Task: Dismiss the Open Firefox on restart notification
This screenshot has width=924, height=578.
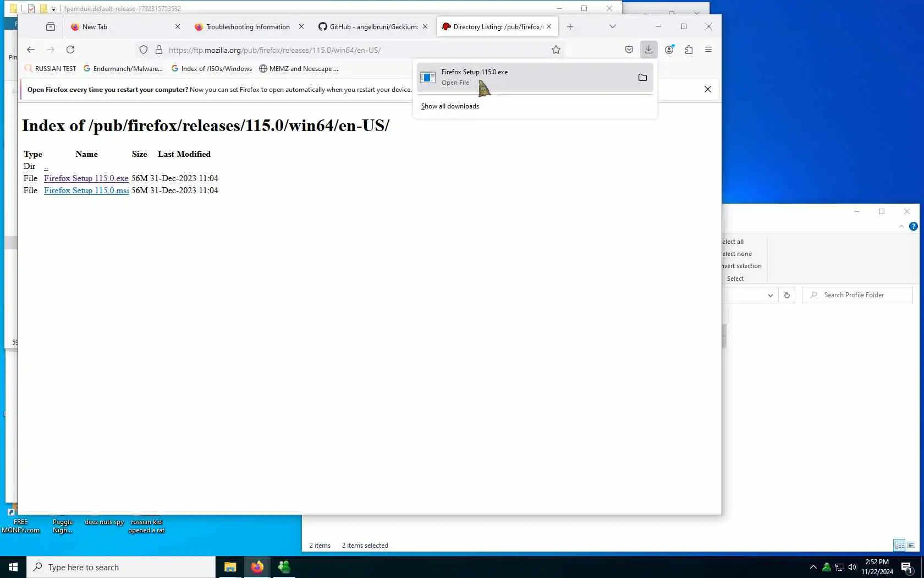Action: coord(708,89)
